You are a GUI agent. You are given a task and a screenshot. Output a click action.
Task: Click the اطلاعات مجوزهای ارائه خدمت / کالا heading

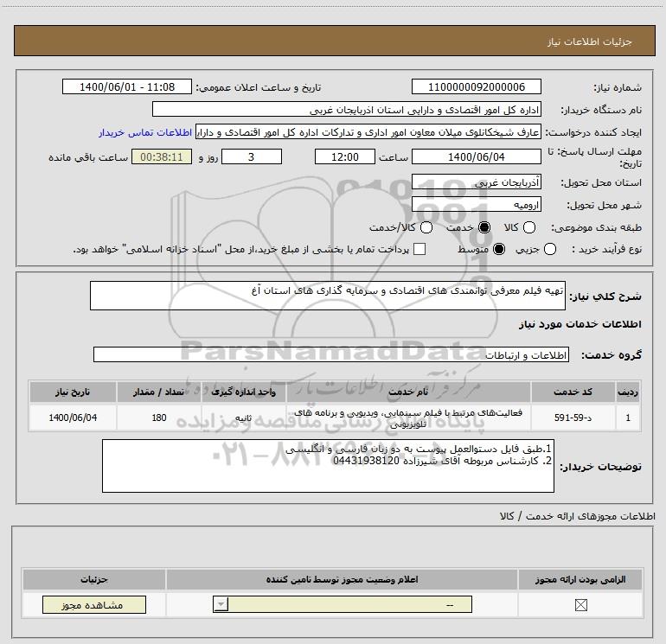coord(577,516)
